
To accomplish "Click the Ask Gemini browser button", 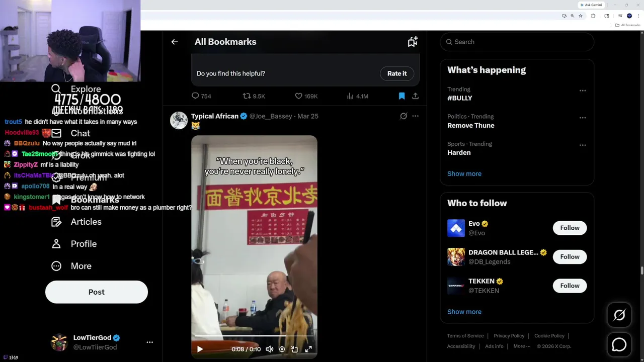I will pyautogui.click(x=591, y=5).
